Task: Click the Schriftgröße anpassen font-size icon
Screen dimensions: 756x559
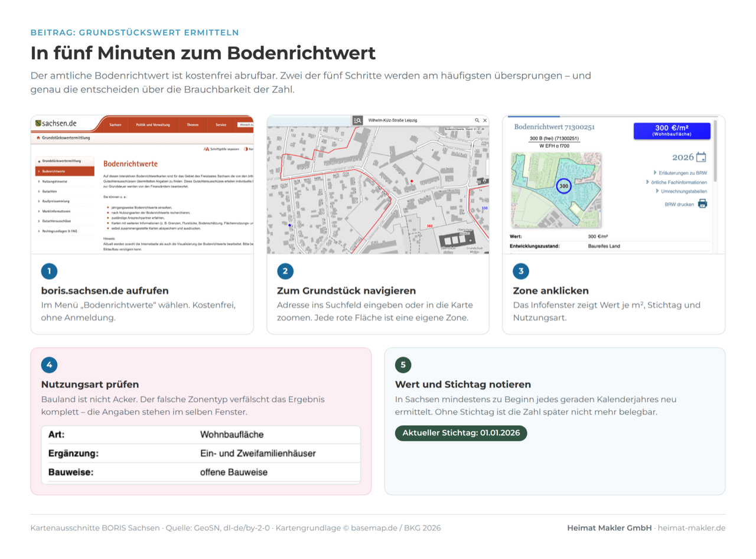Action: pos(207,149)
